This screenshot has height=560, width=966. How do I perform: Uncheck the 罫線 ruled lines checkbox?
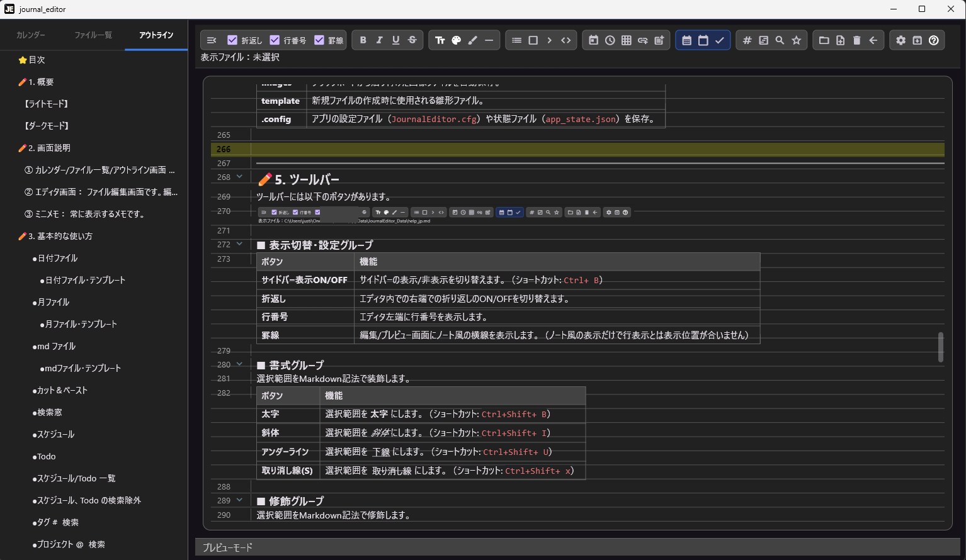[319, 40]
